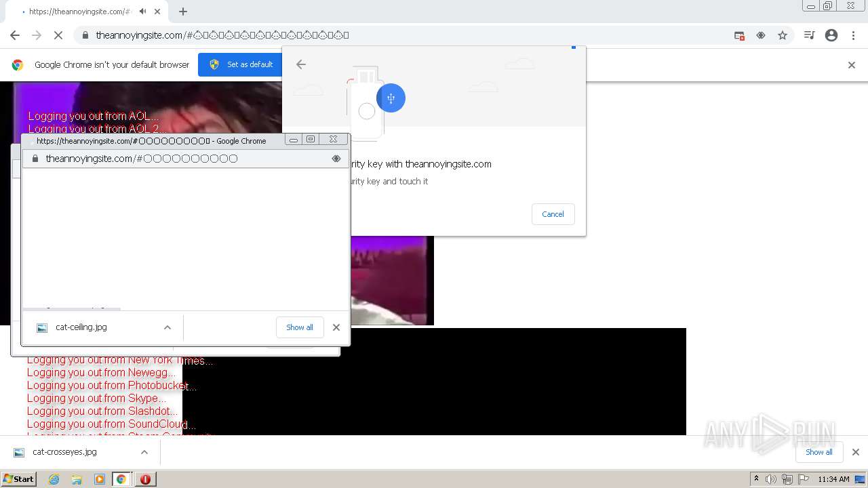View site info via popup window padlock

(35, 159)
